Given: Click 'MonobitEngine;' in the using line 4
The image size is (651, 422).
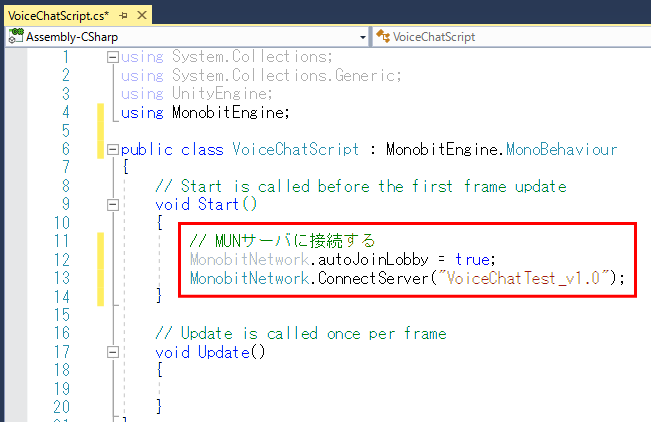Looking at the screenshot, I should (x=231, y=113).
